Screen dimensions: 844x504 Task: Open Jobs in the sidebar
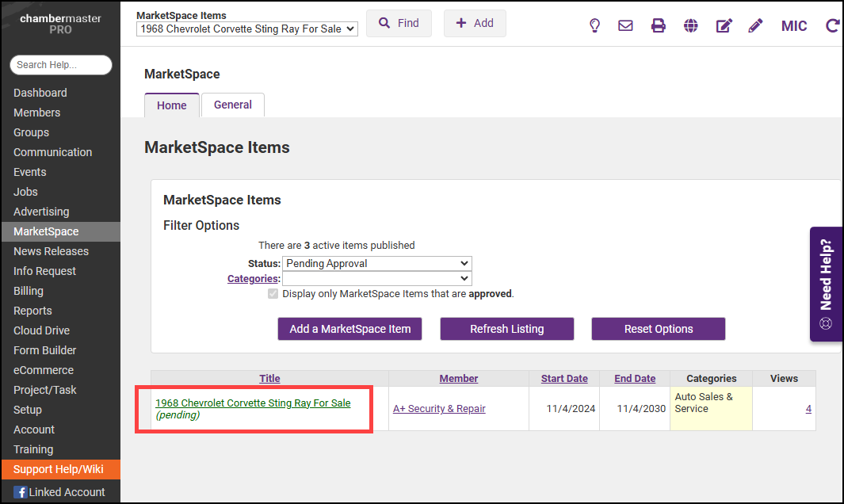click(x=26, y=192)
